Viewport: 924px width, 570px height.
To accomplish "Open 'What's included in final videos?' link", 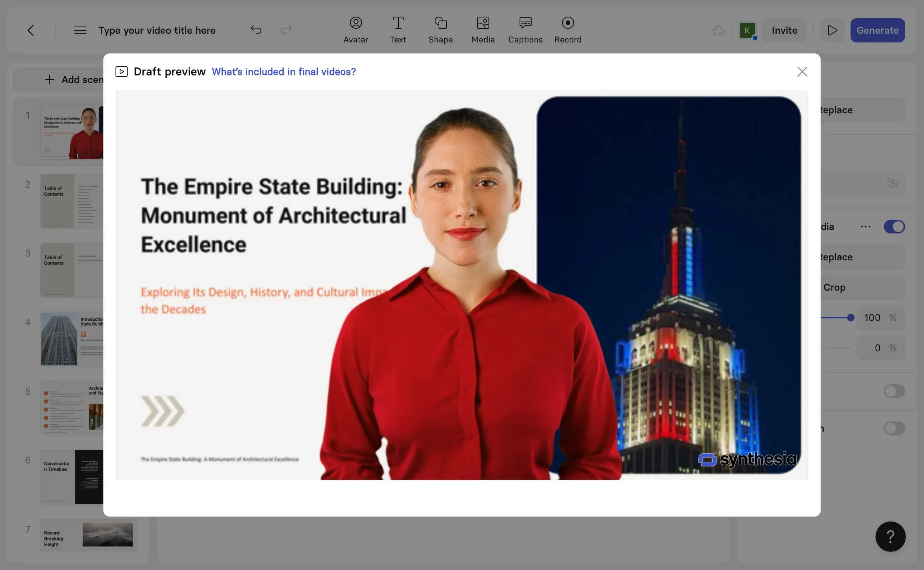I will point(284,72).
